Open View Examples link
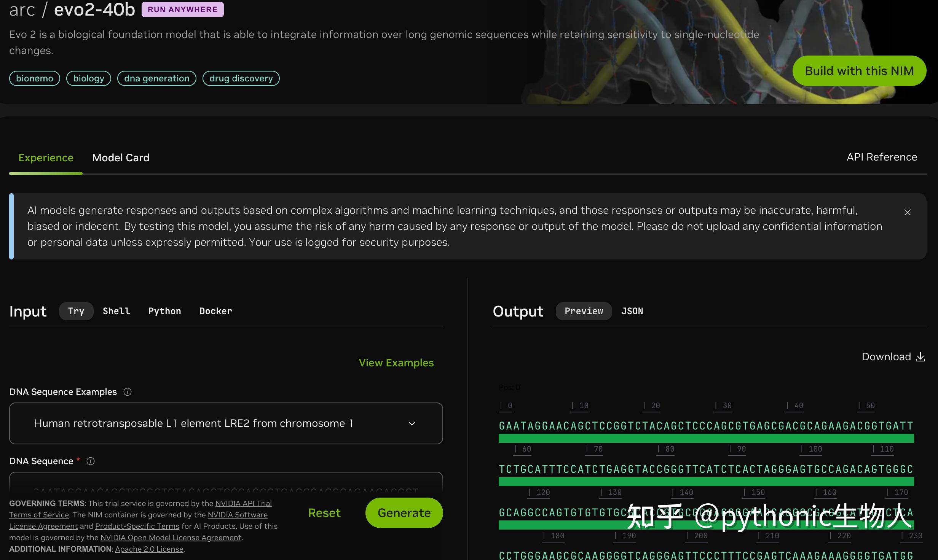Image resolution: width=938 pixels, height=560 pixels. pos(396,363)
